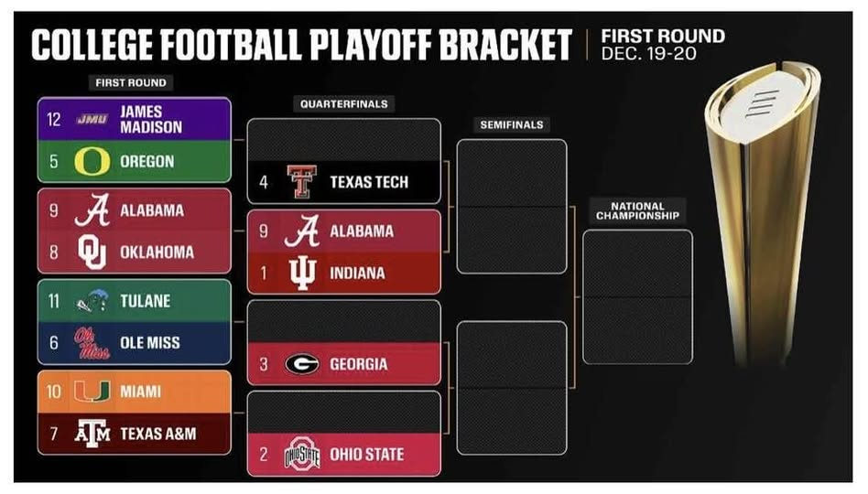
Task: Select the First Round column header
Action: pyautogui.click(x=131, y=83)
